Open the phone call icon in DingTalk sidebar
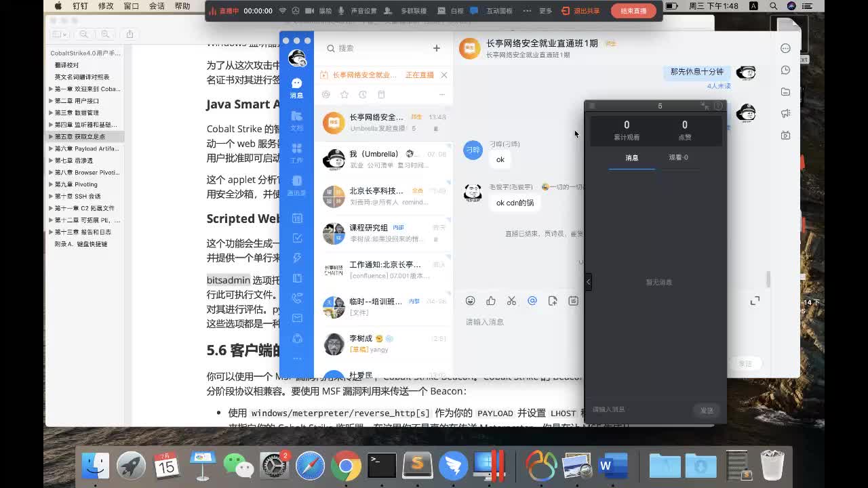 point(297,298)
